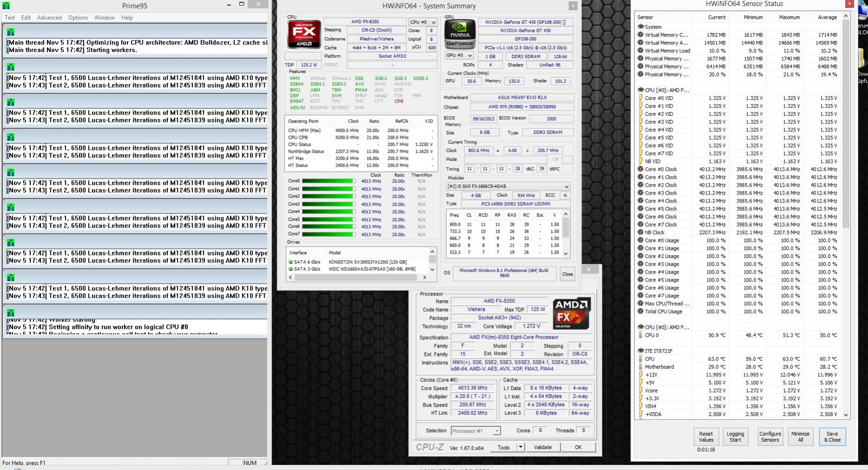Click the Core Speed 4013.36 MHz field
The width and height of the screenshot is (868, 470).
[x=473, y=388]
